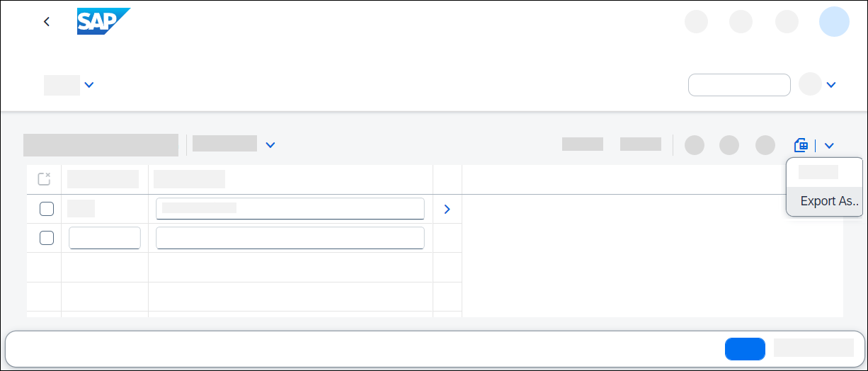The height and width of the screenshot is (371, 868).
Task: Click the wide input in second table row
Action: [x=290, y=238]
